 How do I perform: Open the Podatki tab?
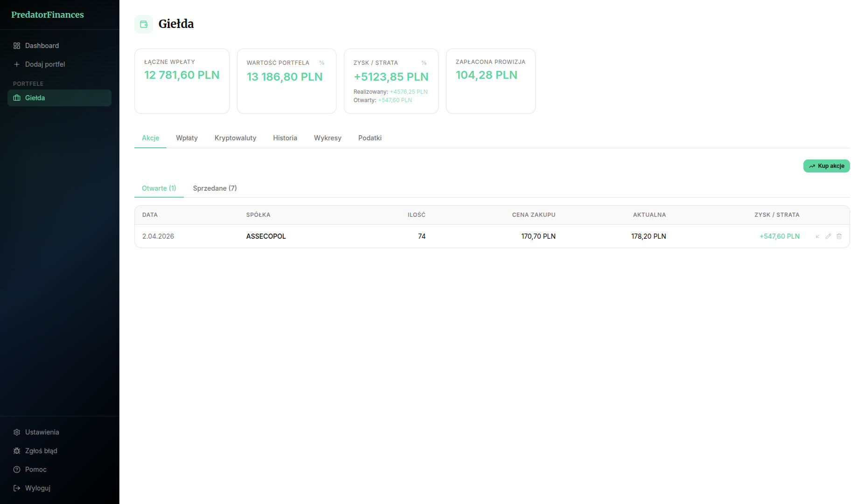[370, 138]
